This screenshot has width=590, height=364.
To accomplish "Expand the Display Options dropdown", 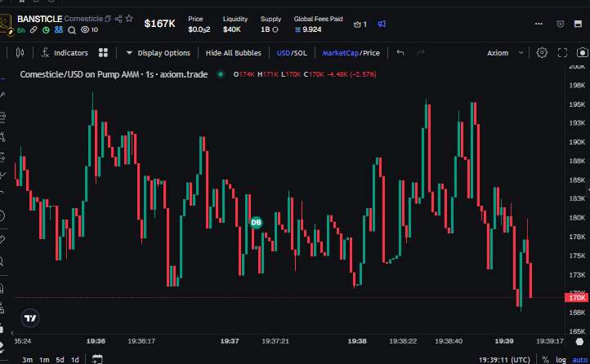I will coord(158,53).
